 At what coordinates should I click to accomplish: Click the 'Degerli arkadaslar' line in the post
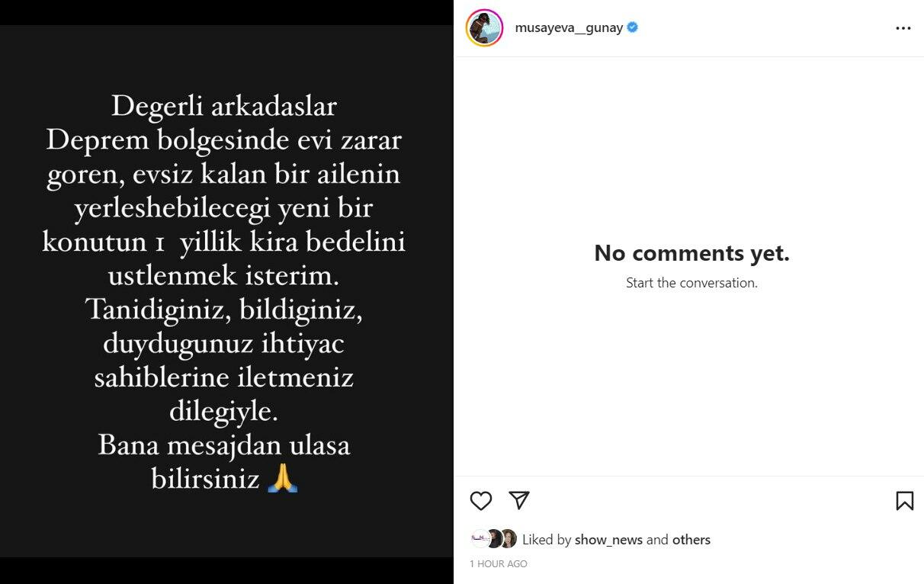click(x=224, y=106)
